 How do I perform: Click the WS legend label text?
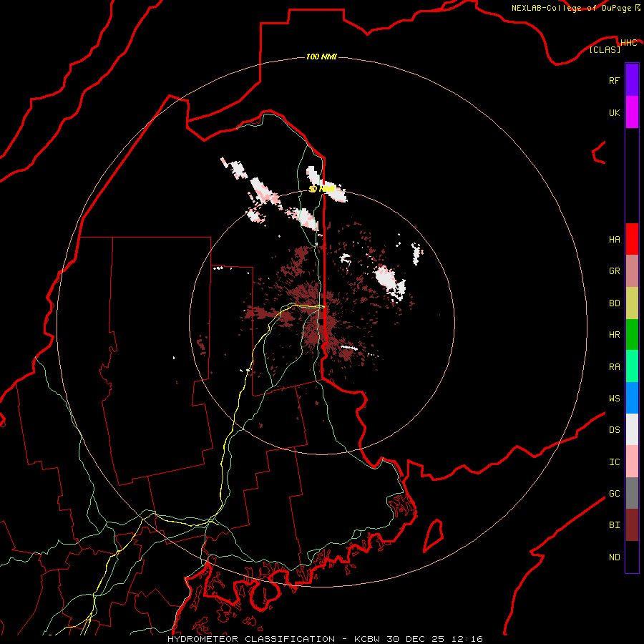pyautogui.click(x=614, y=399)
